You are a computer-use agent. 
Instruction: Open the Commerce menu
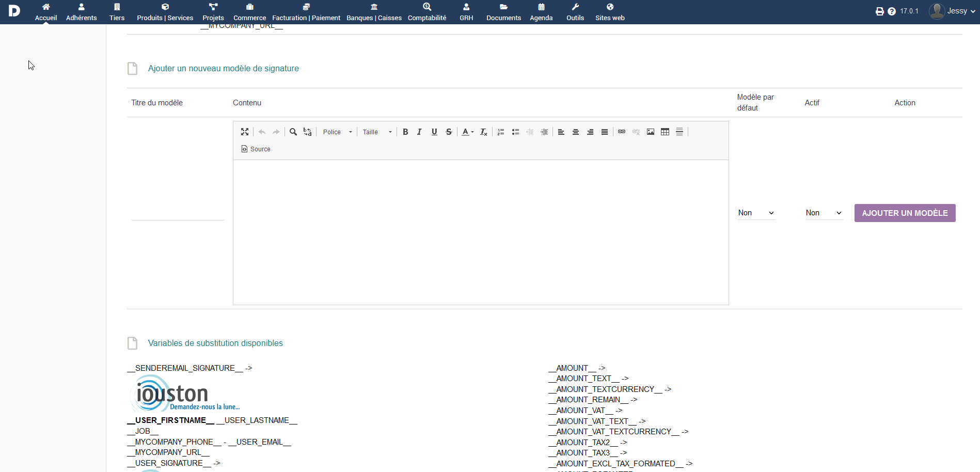click(249, 12)
